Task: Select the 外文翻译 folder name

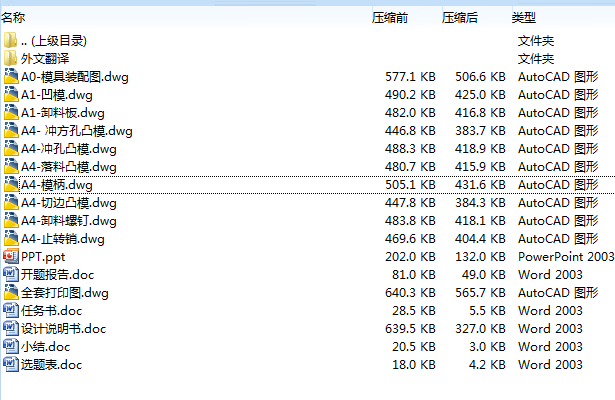Action: [x=45, y=58]
